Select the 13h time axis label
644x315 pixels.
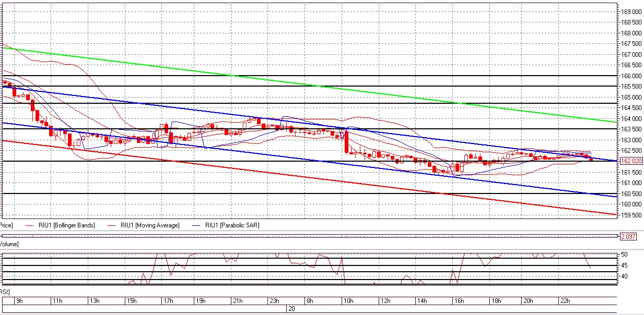click(x=94, y=301)
